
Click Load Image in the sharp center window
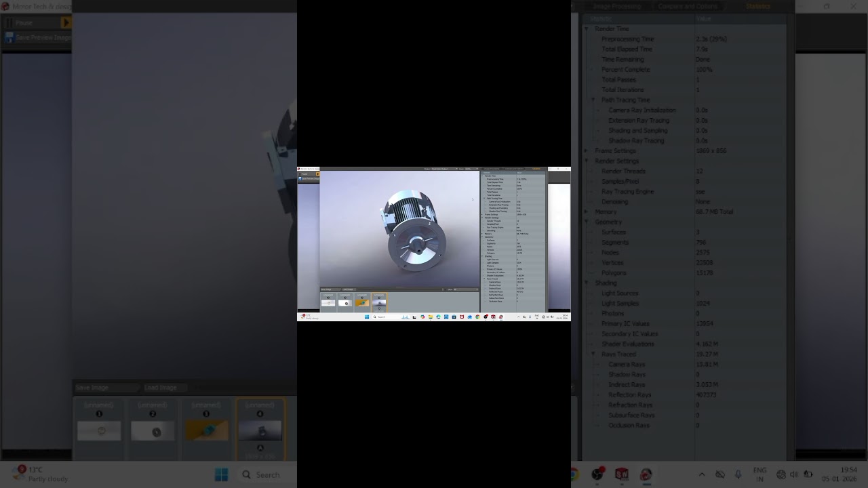(349, 289)
